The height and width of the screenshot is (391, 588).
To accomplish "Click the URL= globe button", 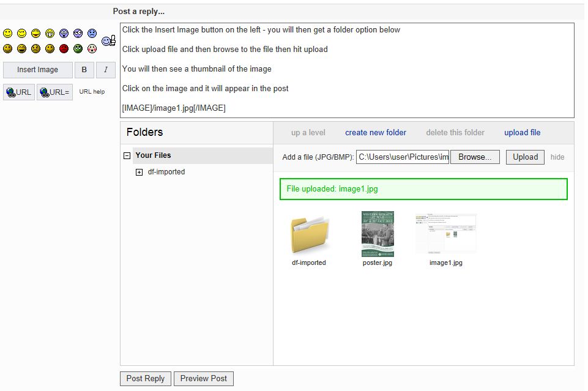I will coord(54,92).
